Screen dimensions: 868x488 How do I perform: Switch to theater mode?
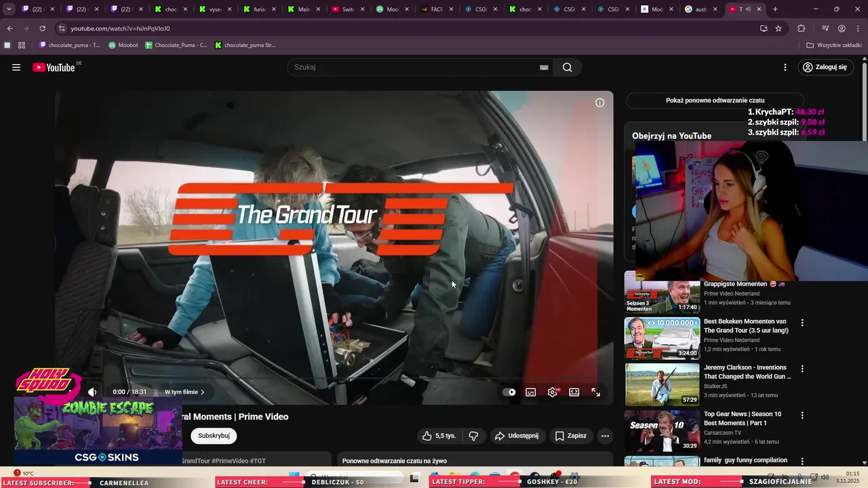[x=574, y=392]
